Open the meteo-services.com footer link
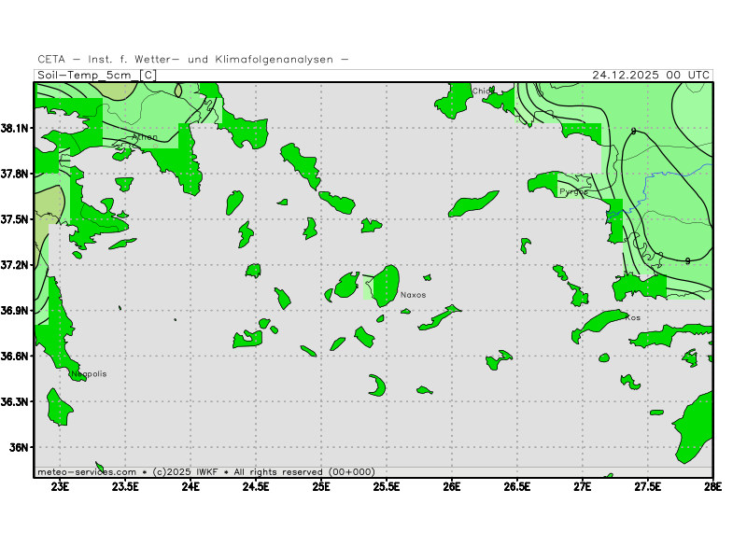This screenshot has height=560, width=747. pos(87,471)
